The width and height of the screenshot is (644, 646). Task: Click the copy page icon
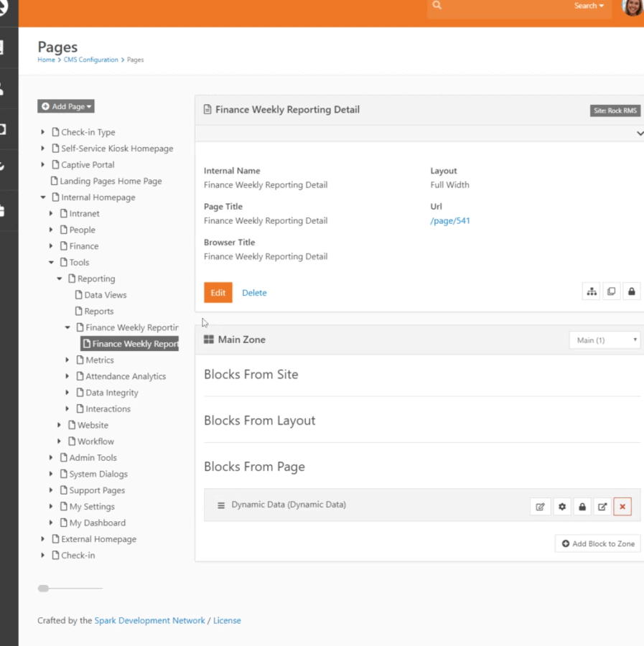612,291
